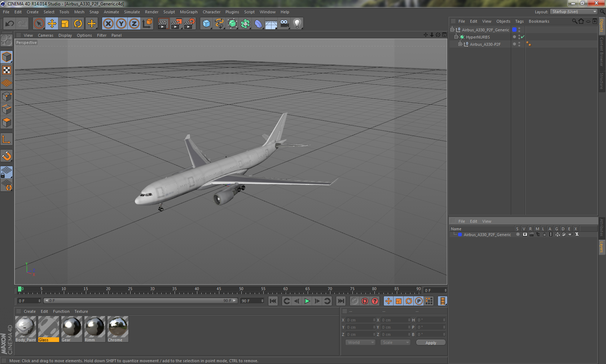Toggle HyperNURBS editor visibility dot
Image resolution: width=606 pixels, height=364 pixels.
coord(519,36)
